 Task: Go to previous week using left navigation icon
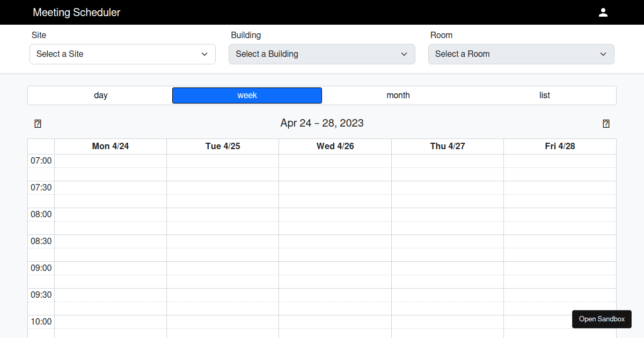(x=38, y=124)
